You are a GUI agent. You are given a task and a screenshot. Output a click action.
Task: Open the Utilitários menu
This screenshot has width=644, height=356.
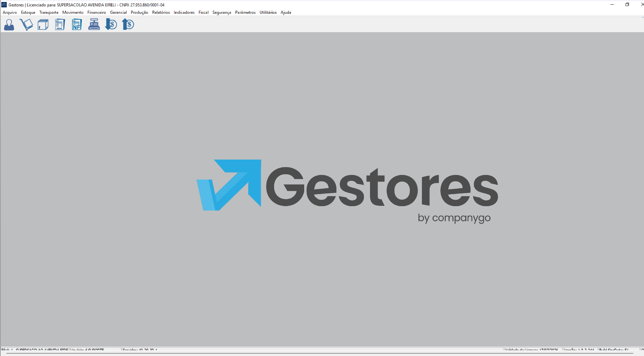[x=268, y=12]
